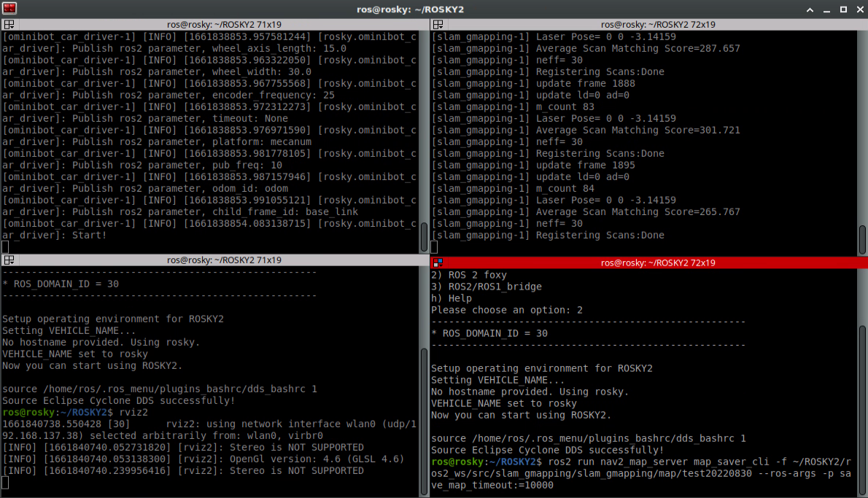
Task: Click the 'platform: mecanum' parameter line
Action: tap(157, 141)
